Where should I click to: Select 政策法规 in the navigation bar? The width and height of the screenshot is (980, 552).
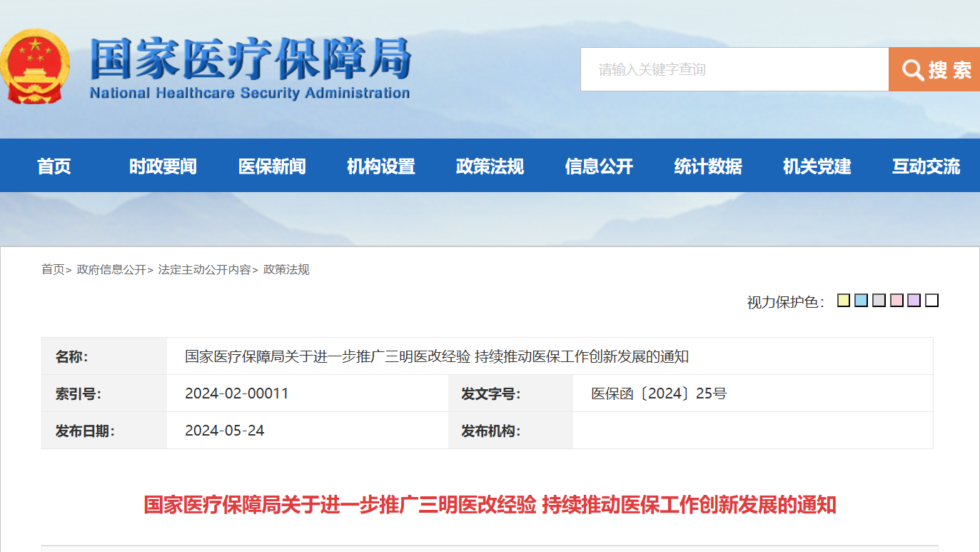click(x=490, y=166)
